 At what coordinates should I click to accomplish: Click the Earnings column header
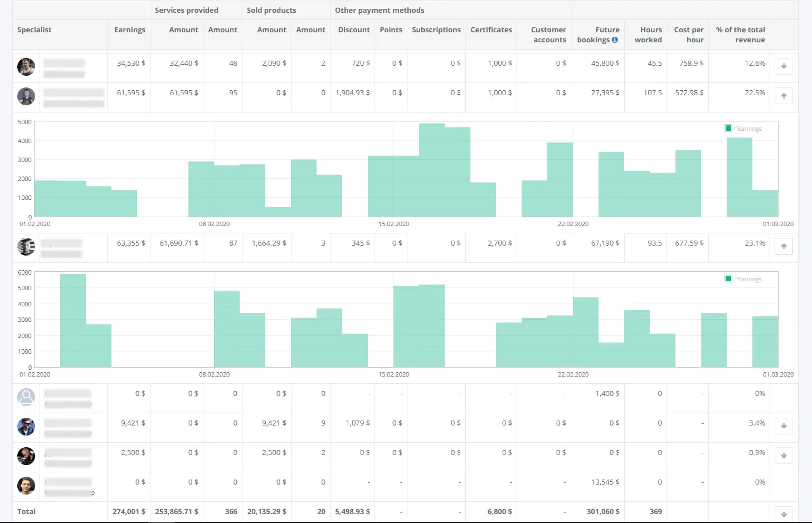pyautogui.click(x=129, y=30)
